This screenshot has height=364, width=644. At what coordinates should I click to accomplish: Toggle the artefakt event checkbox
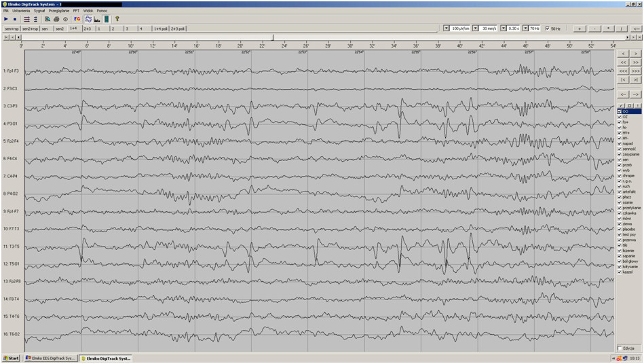click(x=620, y=192)
